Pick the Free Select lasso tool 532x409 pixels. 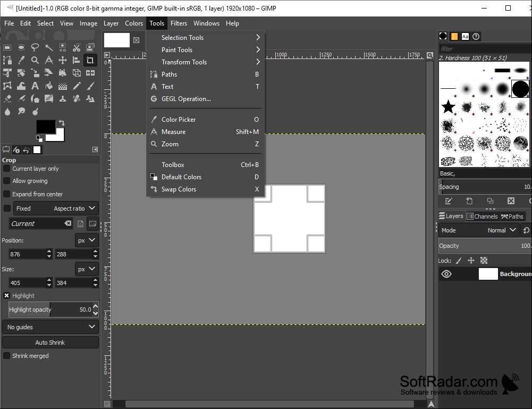click(35, 47)
